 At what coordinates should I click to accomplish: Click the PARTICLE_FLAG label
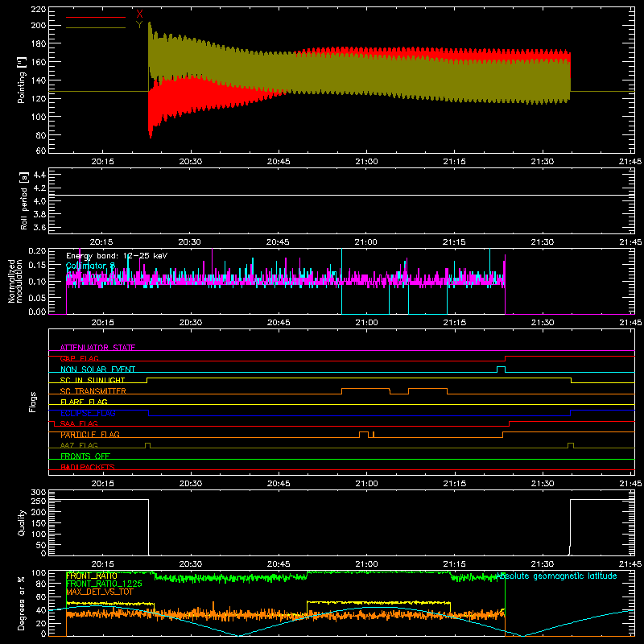point(90,435)
